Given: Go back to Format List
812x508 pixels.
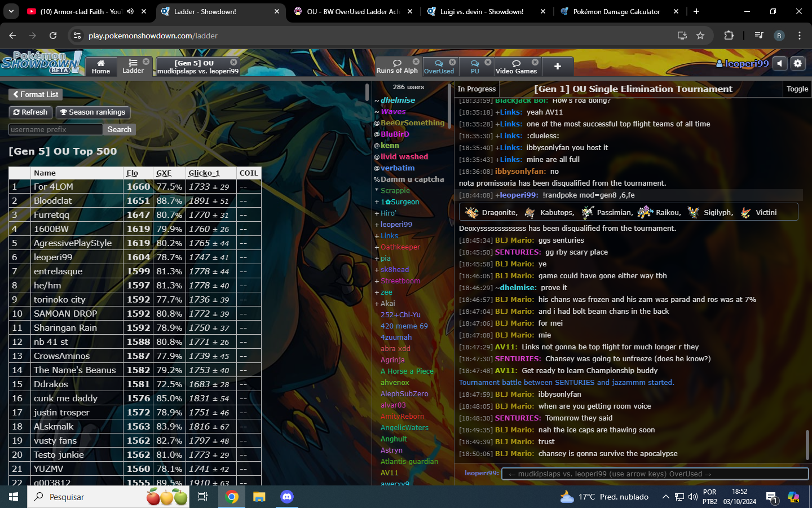Looking at the screenshot, I should (x=36, y=95).
